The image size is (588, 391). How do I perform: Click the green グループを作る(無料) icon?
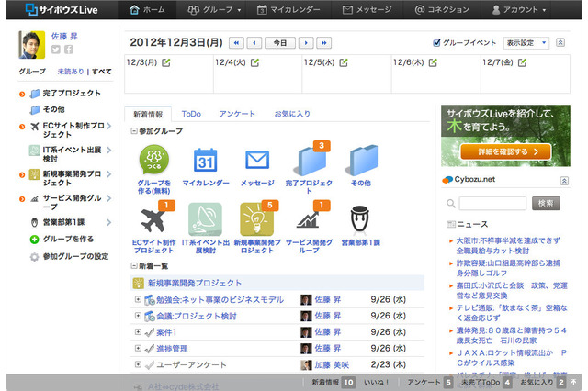(x=153, y=162)
